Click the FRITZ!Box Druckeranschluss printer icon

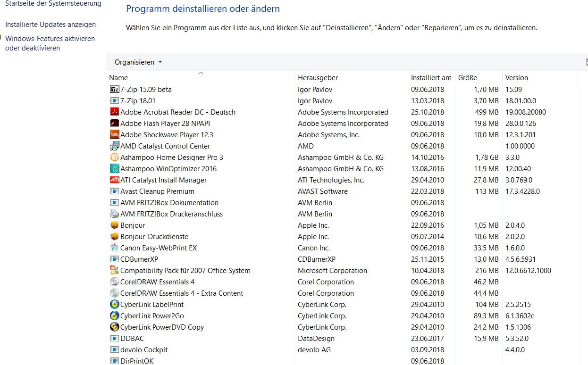point(114,214)
